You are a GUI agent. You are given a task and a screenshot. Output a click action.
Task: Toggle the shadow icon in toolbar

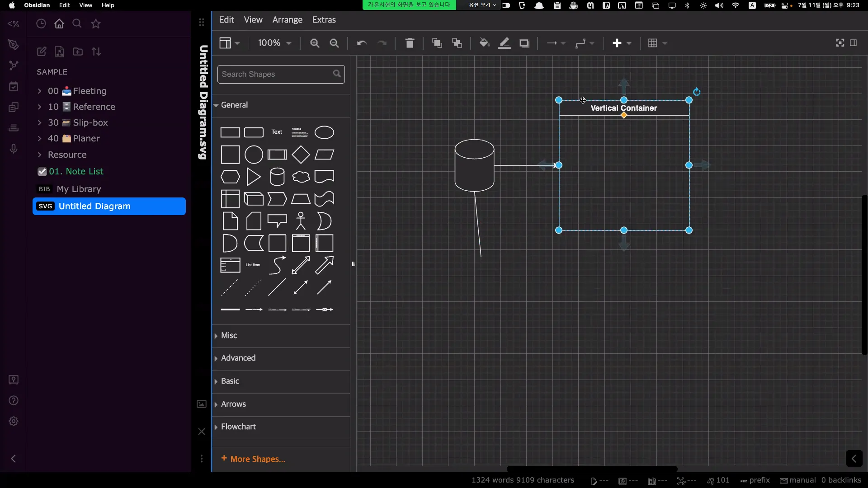point(524,43)
